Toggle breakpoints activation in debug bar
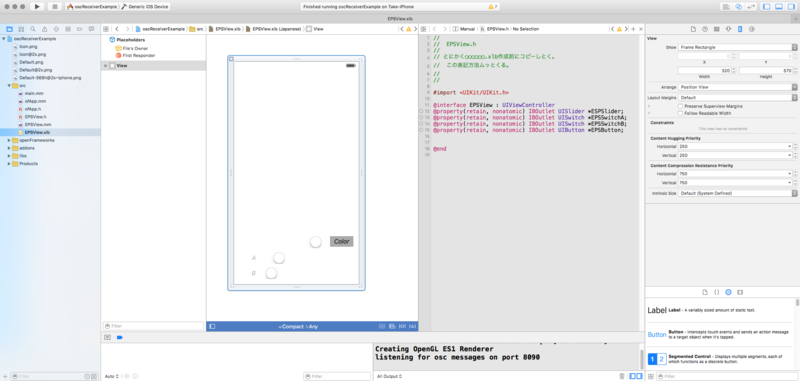Image resolution: width=800 pixels, height=381 pixels. (x=120, y=337)
